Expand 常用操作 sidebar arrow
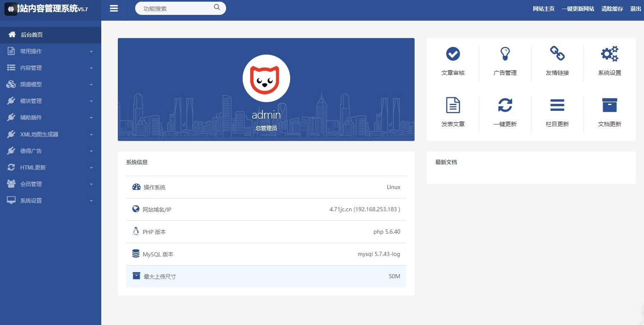The image size is (644, 325). pyautogui.click(x=91, y=52)
